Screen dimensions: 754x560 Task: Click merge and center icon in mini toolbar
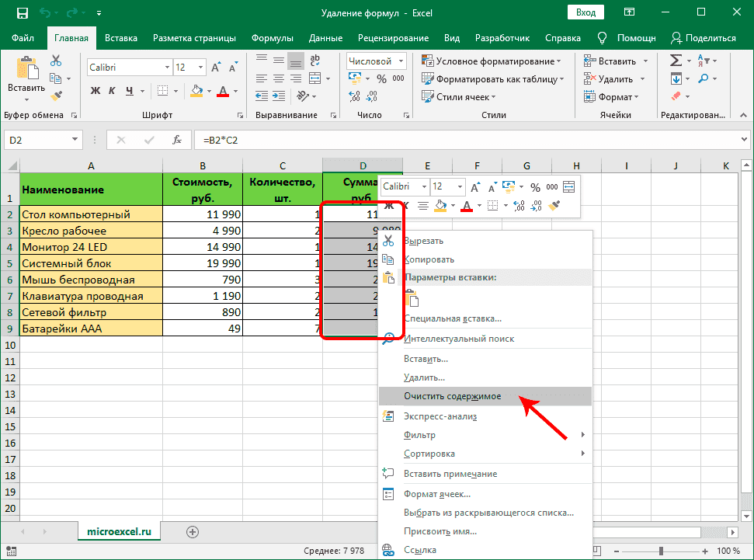(569, 186)
